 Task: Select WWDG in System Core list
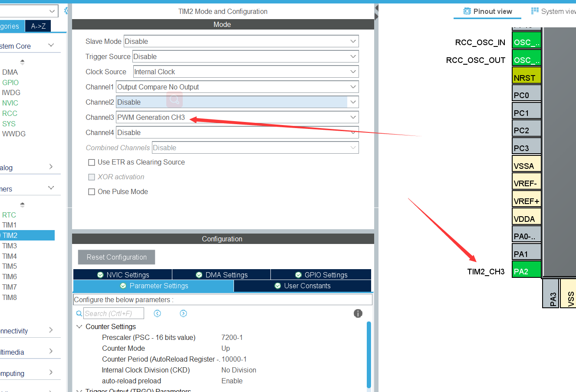[x=14, y=134]
